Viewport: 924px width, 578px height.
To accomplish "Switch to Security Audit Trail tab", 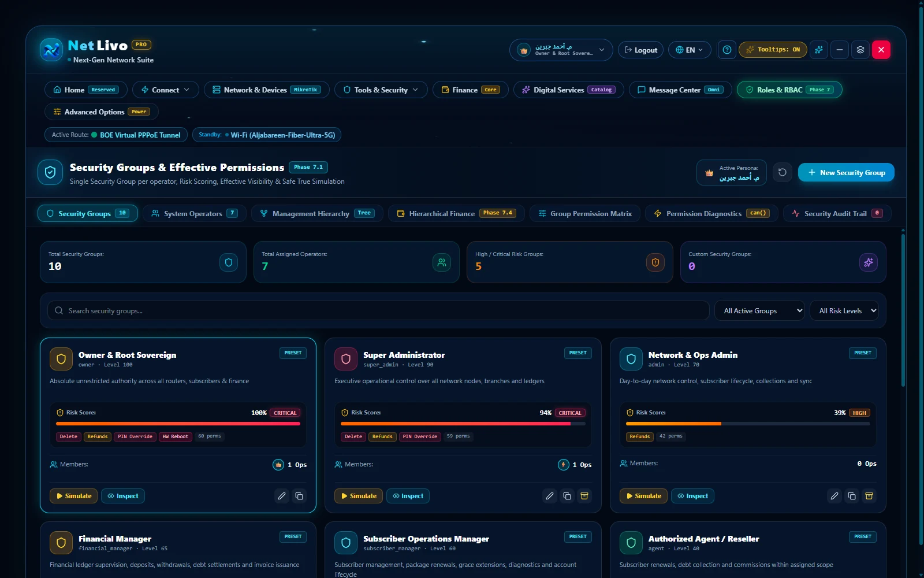I will 837,213.
